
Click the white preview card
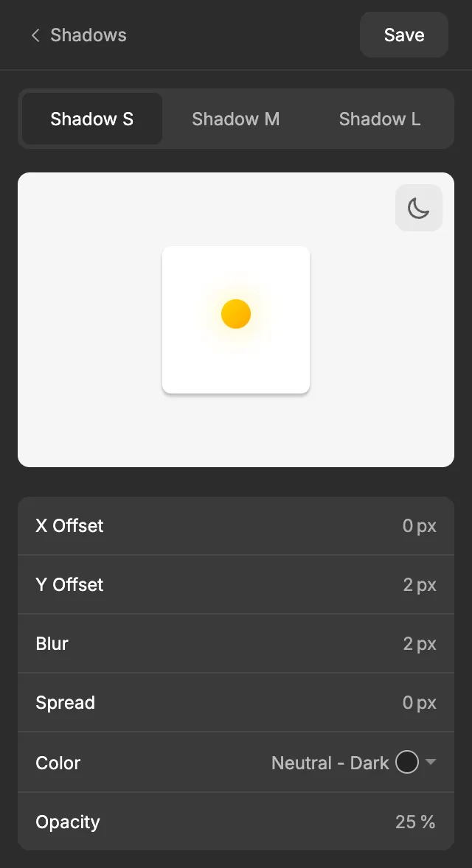tap(236, 319)
